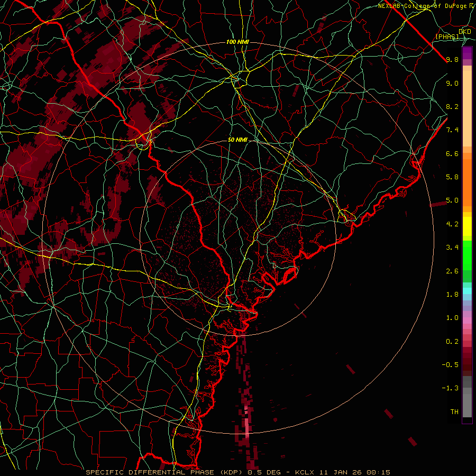The width and height of the screenshot is (476, 476).
Task: Click the -0.5 value on the color scale
Action: (450, 365)
